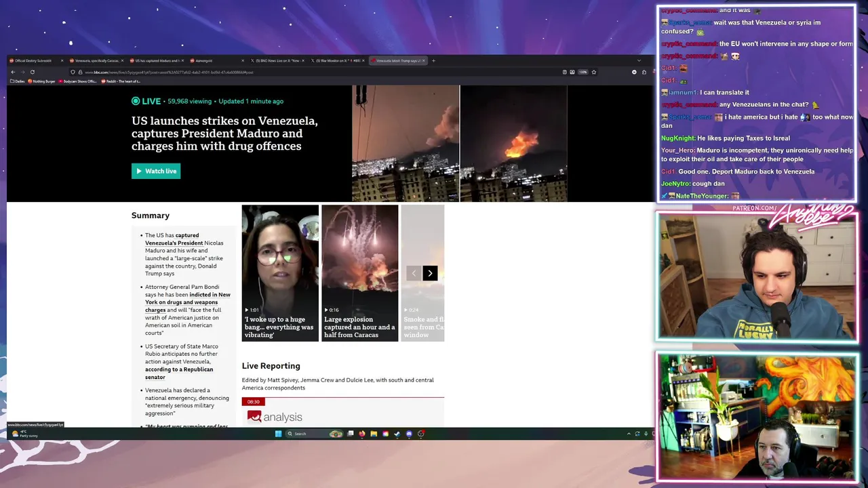Open the Dailies bookmarks folder
Viewport: 868px width, 488px height.
[x=17, y=81]
